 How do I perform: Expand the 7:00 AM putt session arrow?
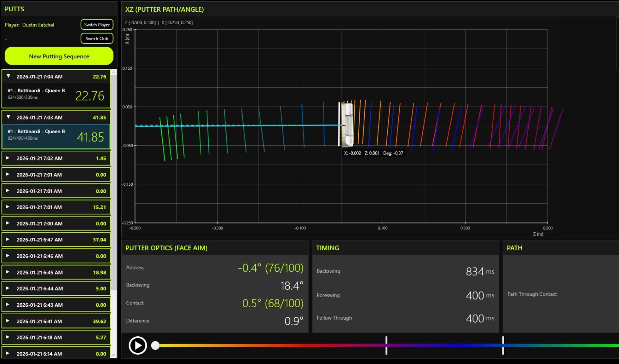(x=7, y=223)
